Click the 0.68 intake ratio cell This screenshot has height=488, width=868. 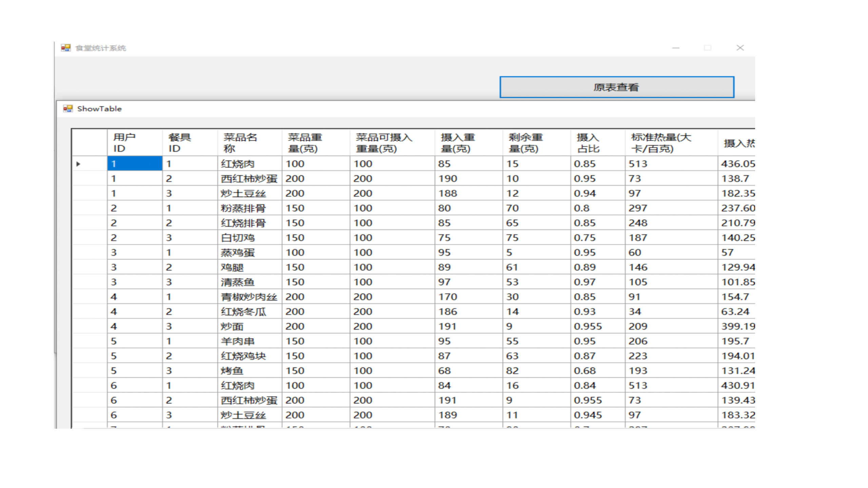(x=597, y=371)
